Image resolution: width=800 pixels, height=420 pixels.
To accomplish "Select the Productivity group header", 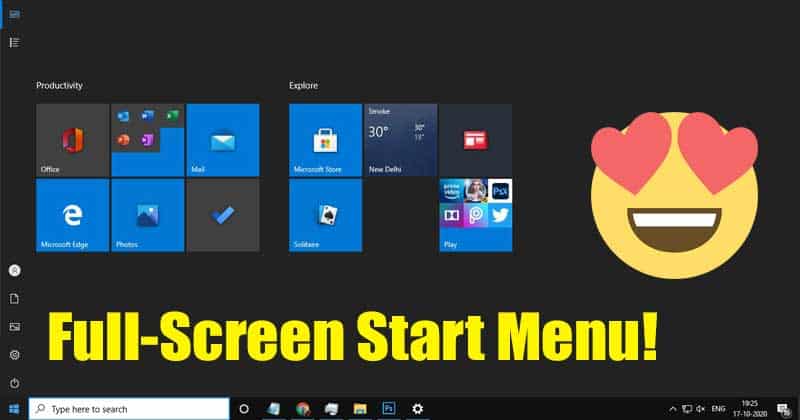I will click(59, 86).
